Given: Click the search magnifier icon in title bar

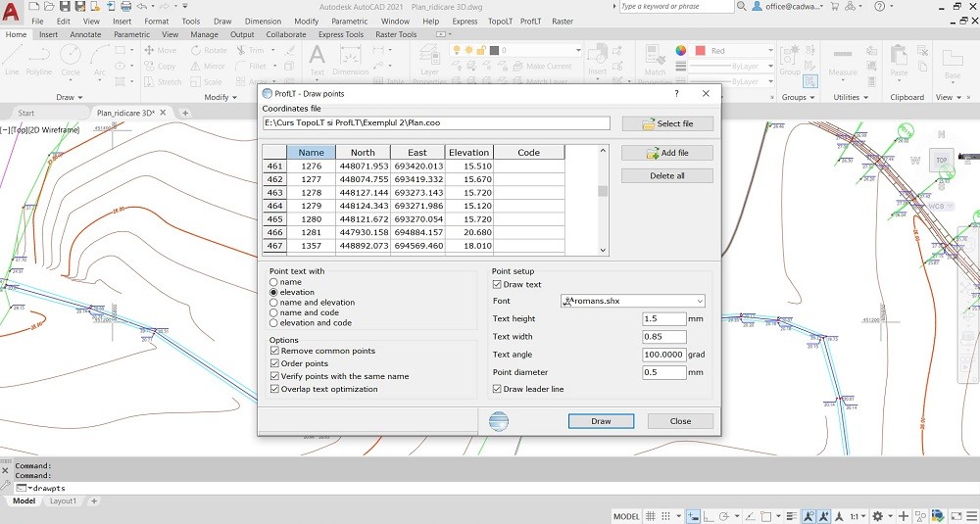Looking at the screenshot, I should click(741, 6).
